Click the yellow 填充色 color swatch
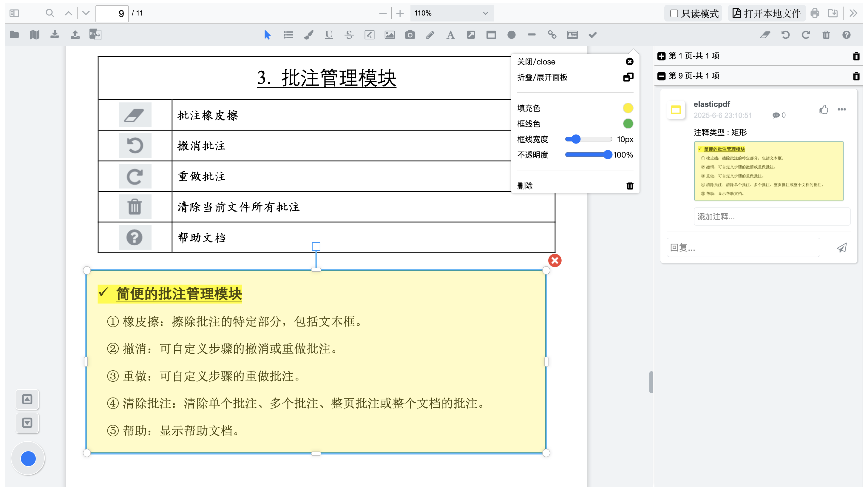Viewport: 868px width, 490px height. point(628,108)
